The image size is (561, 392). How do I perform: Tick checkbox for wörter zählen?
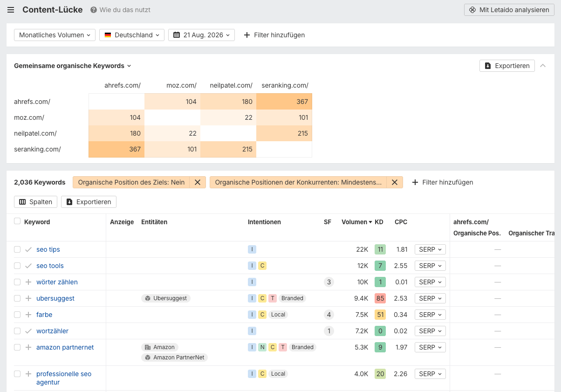[x=17, y=282]
